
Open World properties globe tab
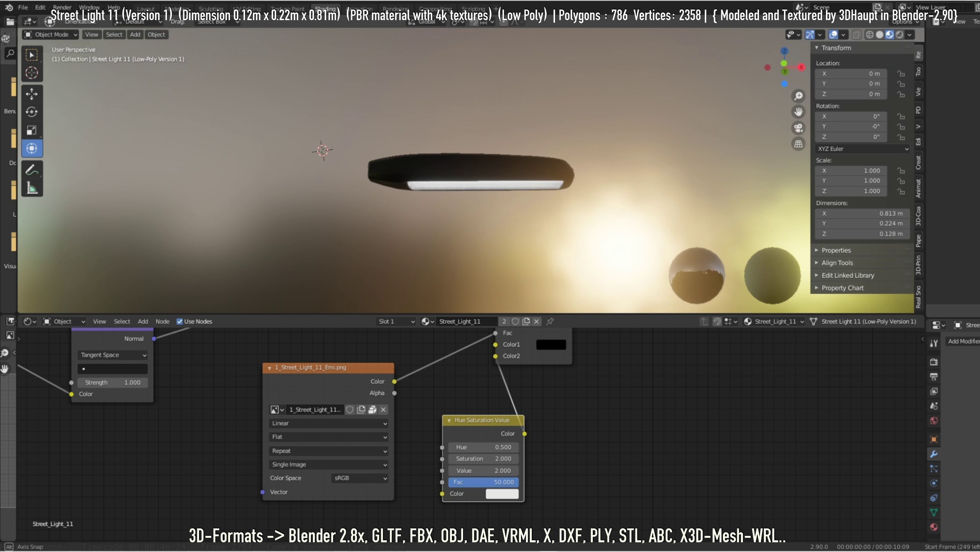tap(934, 421)
